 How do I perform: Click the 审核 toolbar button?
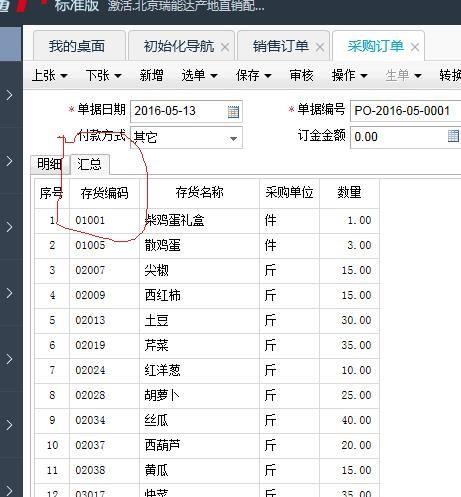(x=302, y=75)
